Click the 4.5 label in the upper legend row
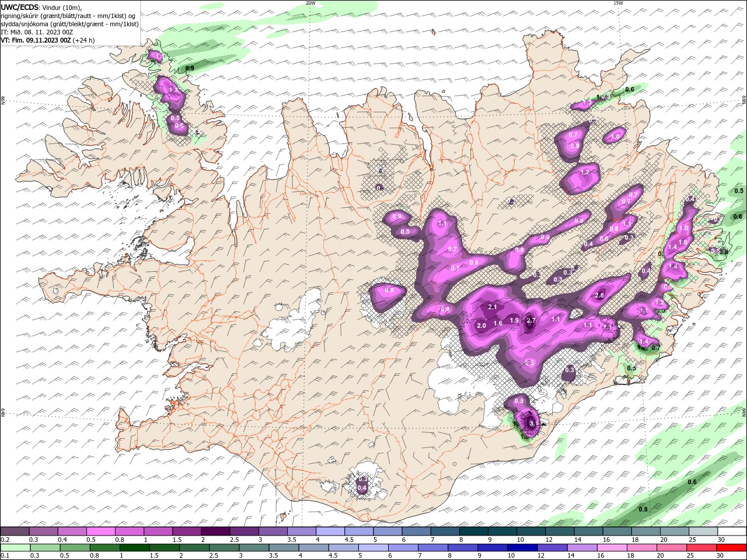 tap(349, 540)
